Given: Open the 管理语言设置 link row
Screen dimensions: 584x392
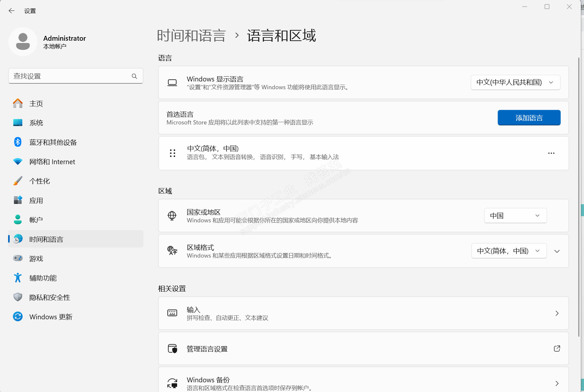Looking at the screenshot, I should (x=364, y=349).
